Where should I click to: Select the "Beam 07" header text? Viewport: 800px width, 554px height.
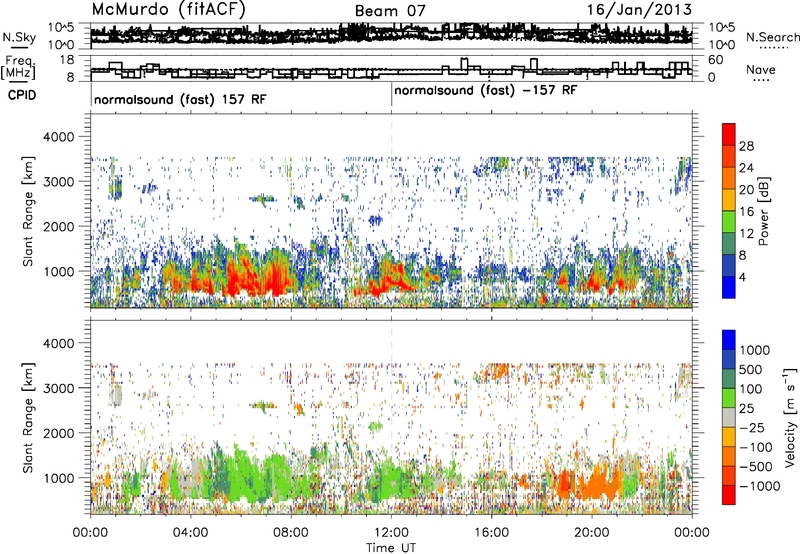pos(390,11)
